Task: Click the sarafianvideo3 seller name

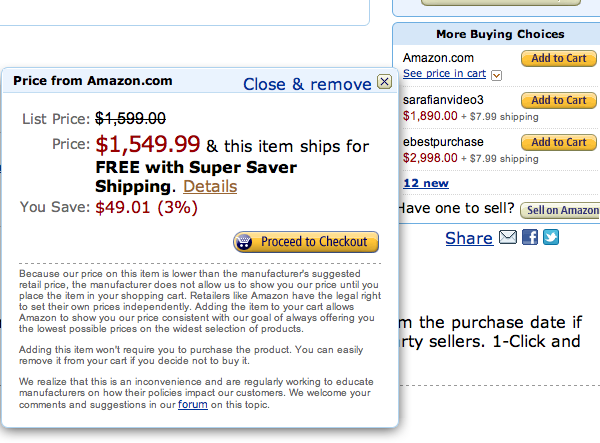Action: 443,101
